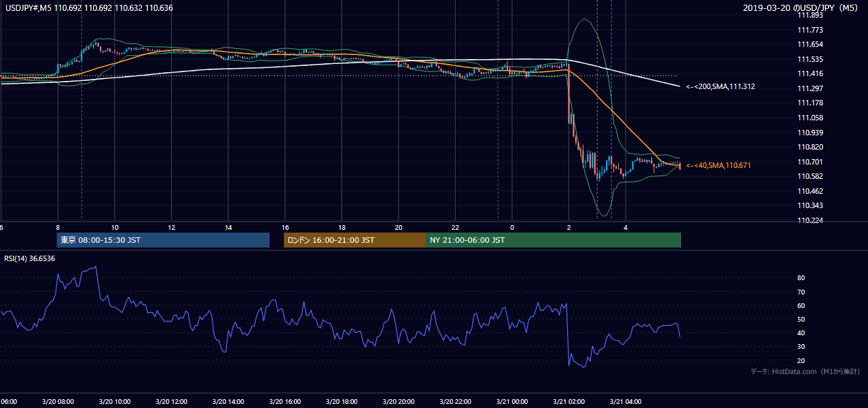868x408 pixels.
Task: Click the 3/20 08:00 bottom time label
Action: [x=58, y=401]
